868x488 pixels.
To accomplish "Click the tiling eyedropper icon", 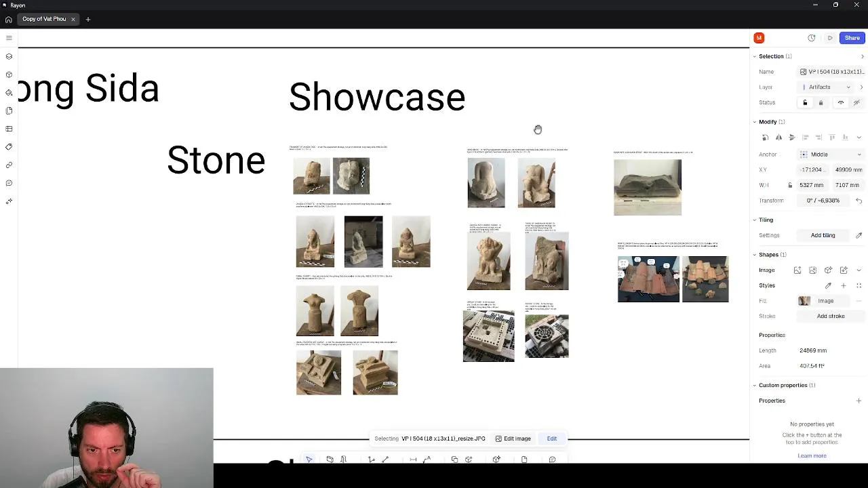I will click(859, 235).
